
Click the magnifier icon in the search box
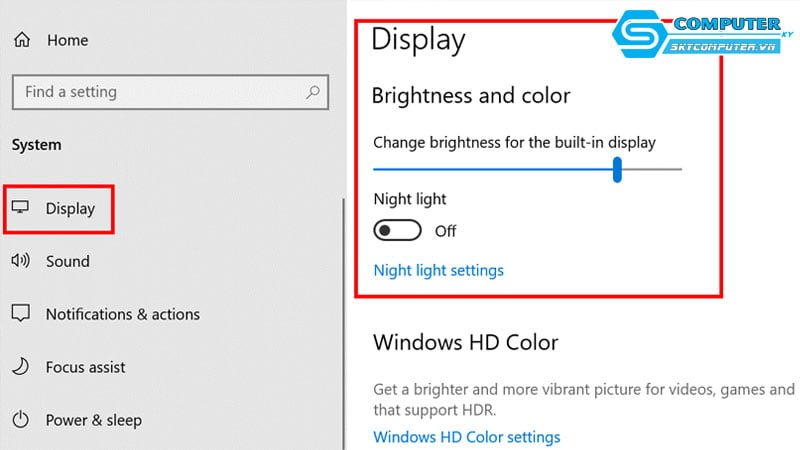(313, 92)
